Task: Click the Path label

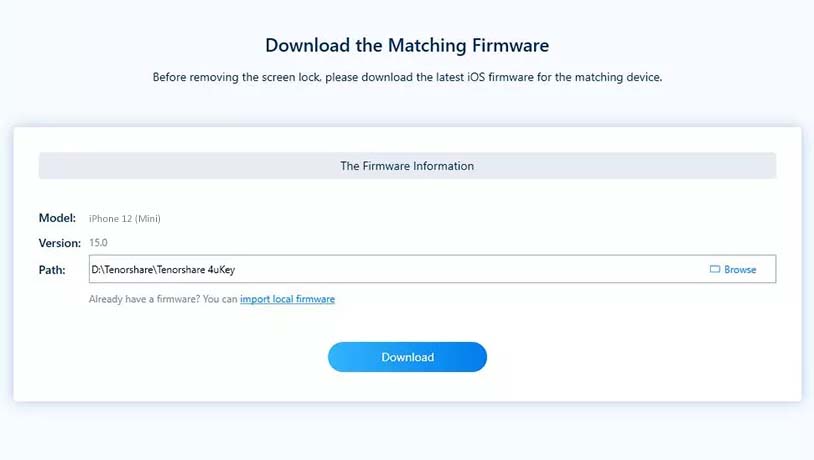Action: pos(52,269)
